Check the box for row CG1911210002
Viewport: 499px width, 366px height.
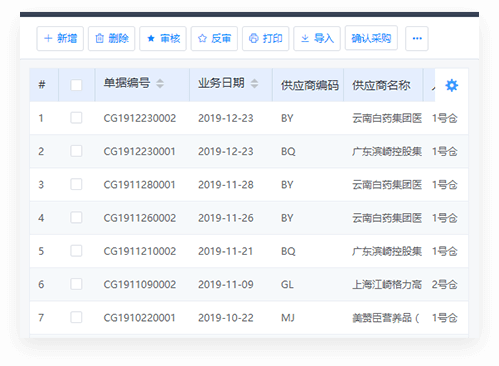click(76, 251)
